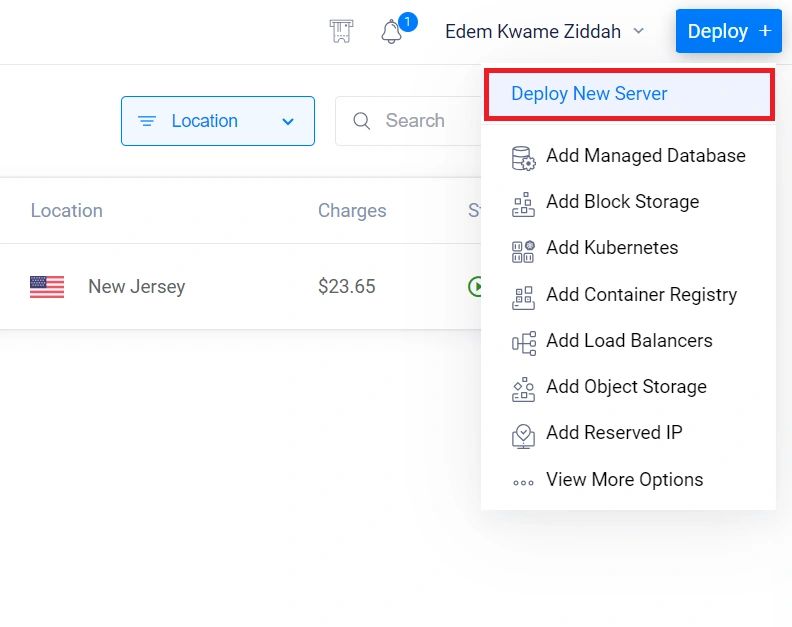Click the Container Registry icon
This screenshot has width=792, height=627.
point(523,296)
